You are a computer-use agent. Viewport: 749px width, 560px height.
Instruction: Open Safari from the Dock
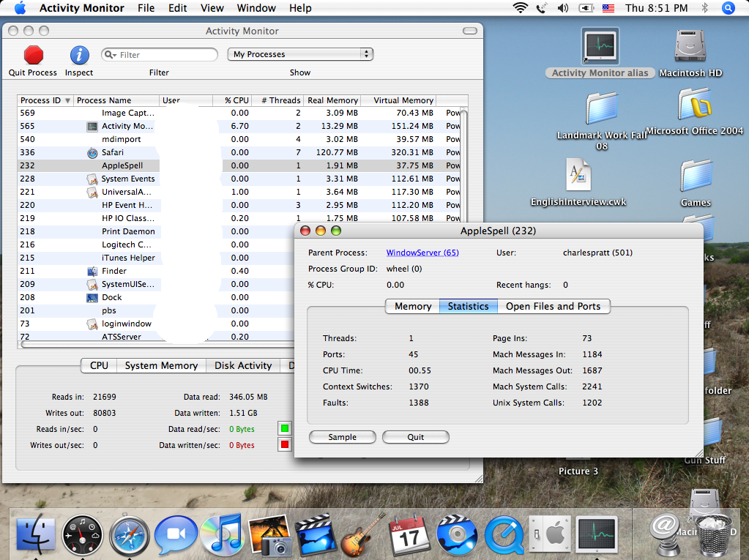(129, 536)
